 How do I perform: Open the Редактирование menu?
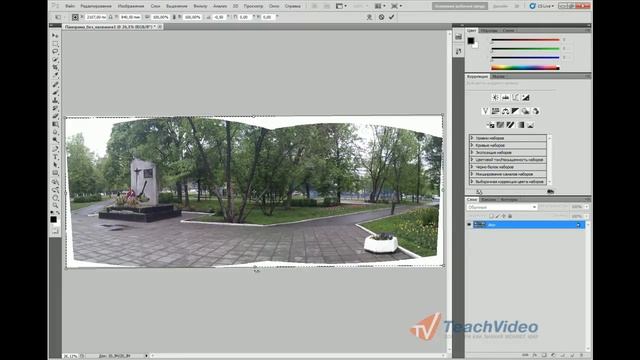click(96, 6)
